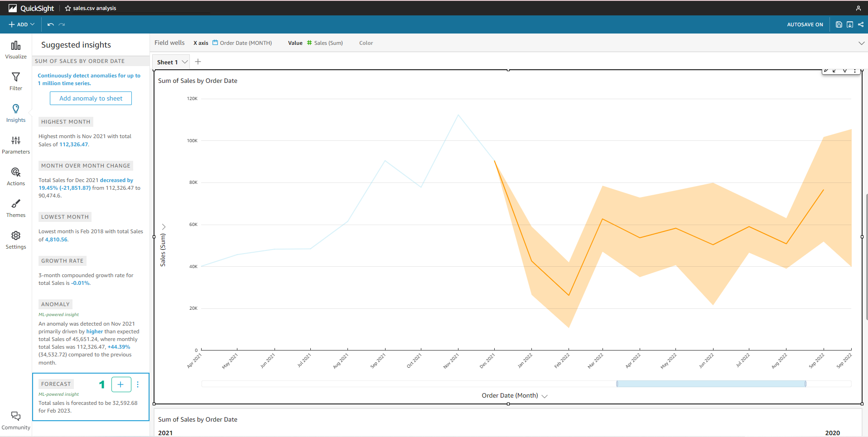This screenshot has height=437, width=868.
Task: Open the Sheet 1 tab dropdown arrow
Action: click(x=185, y=62)
